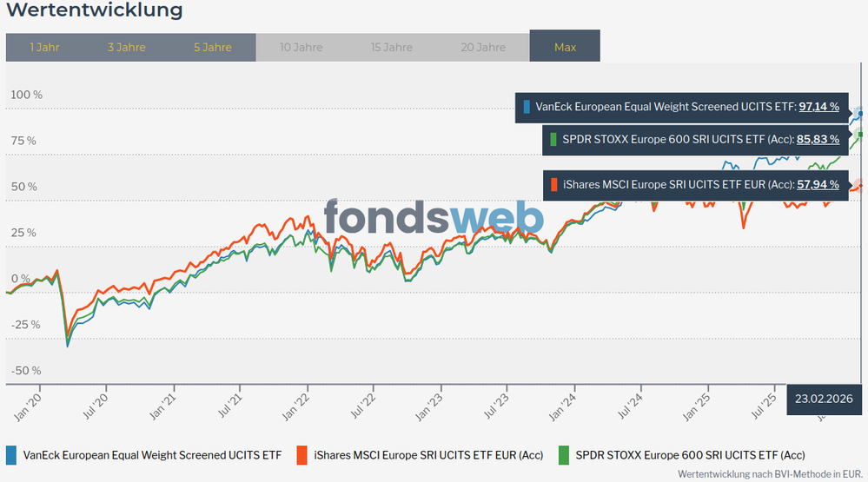Click the 57,94 % value in iShares tooltip
This screenshot has width=868, height=482.
[818, 185]
